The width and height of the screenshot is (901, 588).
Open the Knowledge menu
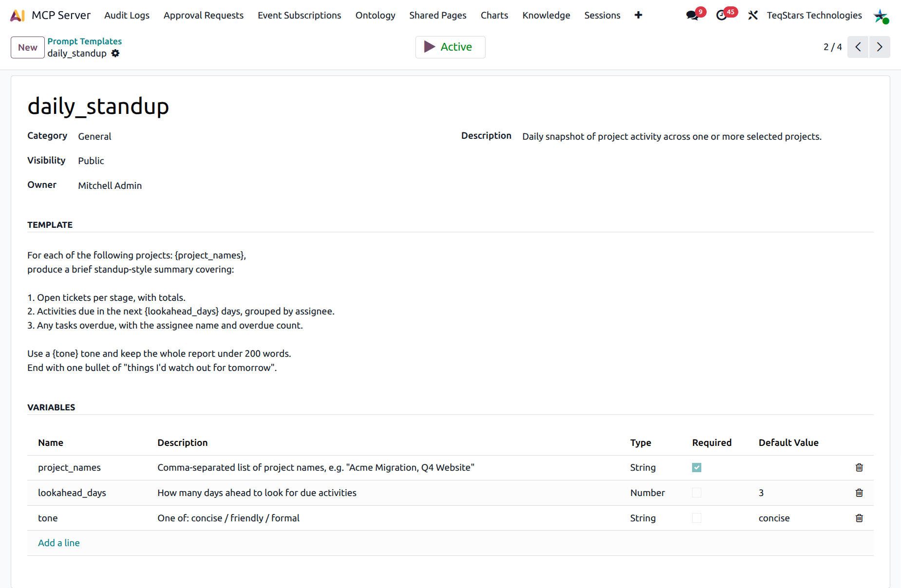click(546, 15)
